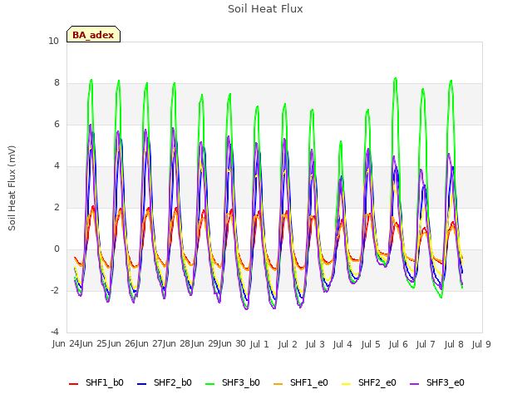532x399 pixels.
Task: Click the purple SHF3_e0 legend color marker
Action: (415, 384)
